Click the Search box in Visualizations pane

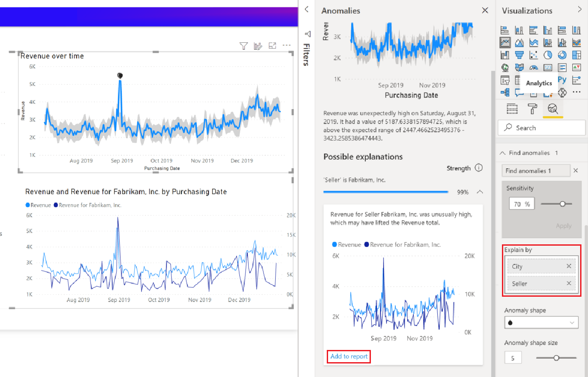pos(542,128)
